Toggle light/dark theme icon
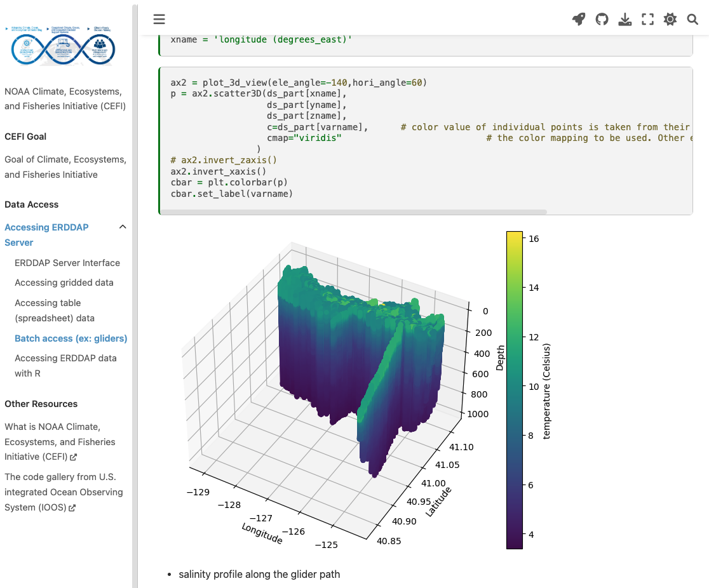The image size is (709, 588). [x=670, y=19]
